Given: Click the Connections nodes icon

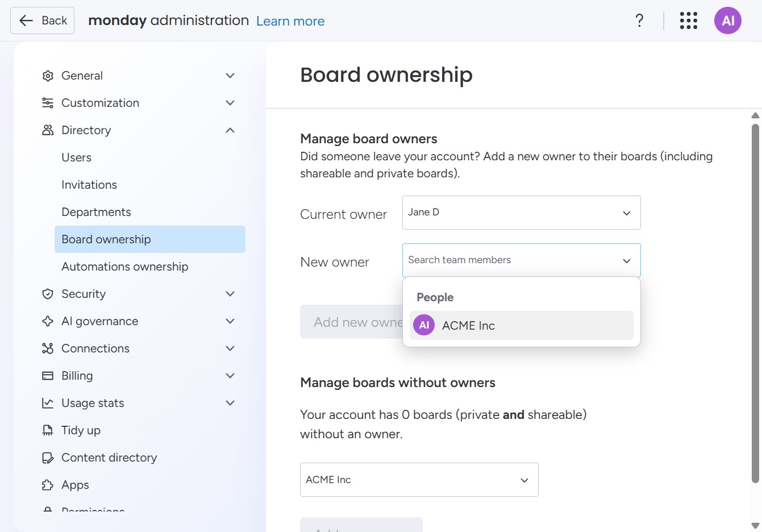Looking at the screenshot, I should [x=48, y=348].
